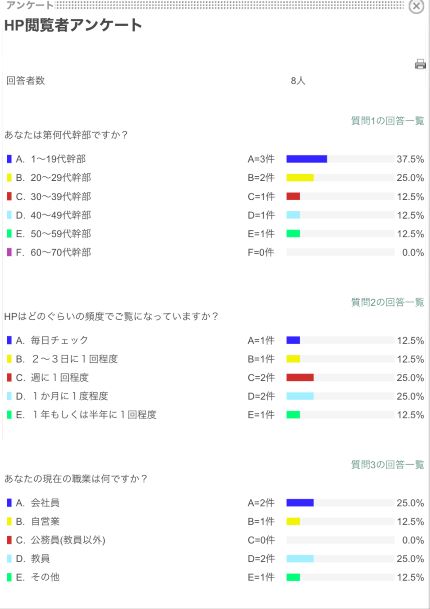This screenshot has width=430, height=609.
Task: Click the empty bar for 60〜70代幹部
Action: (340, 252)
